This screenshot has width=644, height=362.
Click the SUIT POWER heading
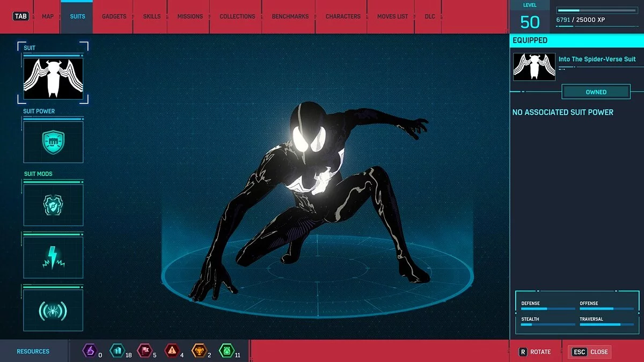39,112
